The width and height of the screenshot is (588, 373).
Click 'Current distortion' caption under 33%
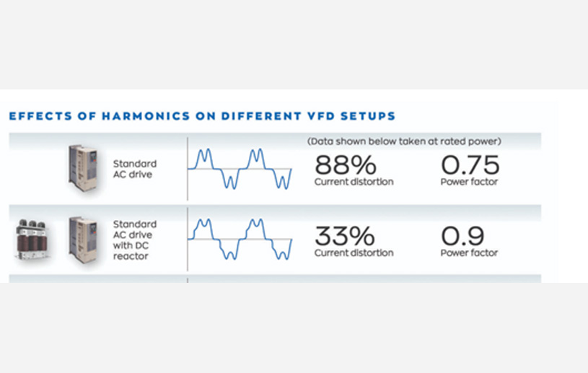[354, 253]
